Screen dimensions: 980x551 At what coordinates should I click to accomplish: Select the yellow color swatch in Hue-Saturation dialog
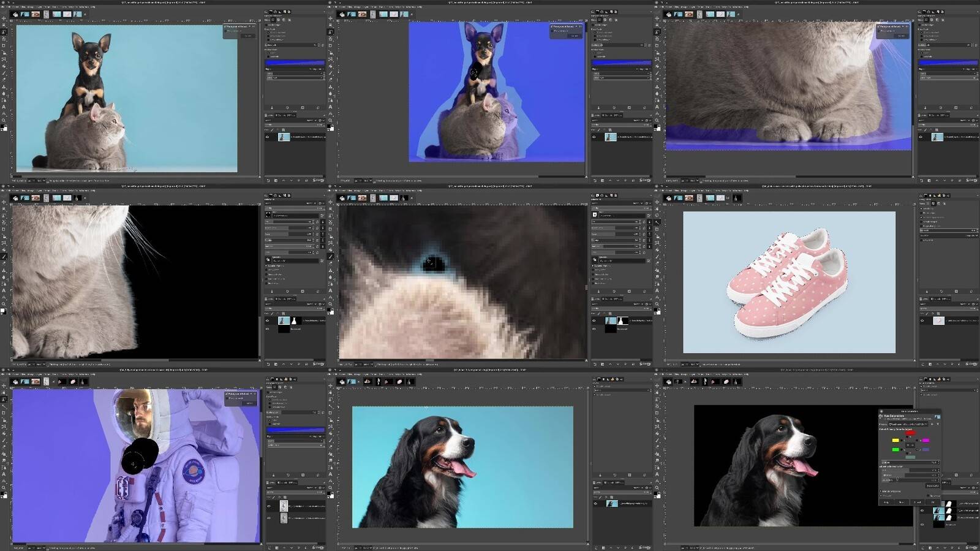click(x=895, y=440)
